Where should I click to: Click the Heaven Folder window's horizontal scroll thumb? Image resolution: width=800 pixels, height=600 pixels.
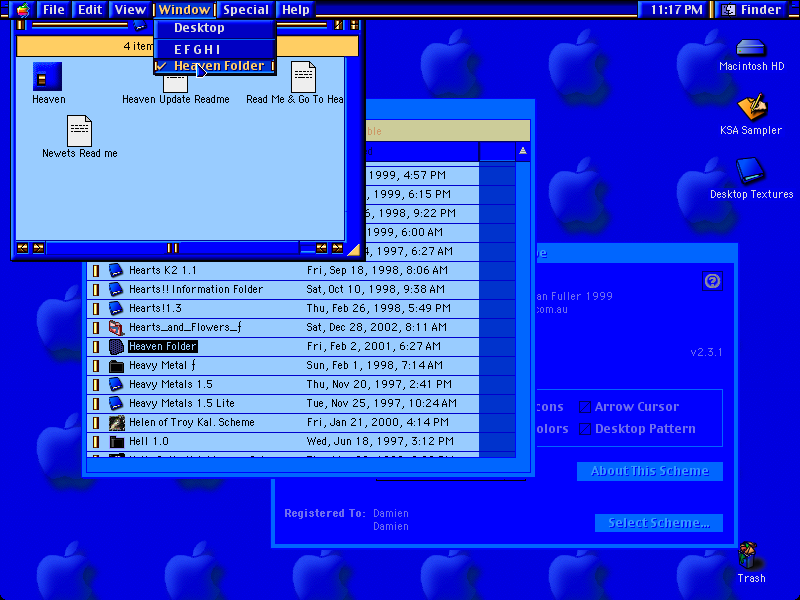[x=172, y=248]
